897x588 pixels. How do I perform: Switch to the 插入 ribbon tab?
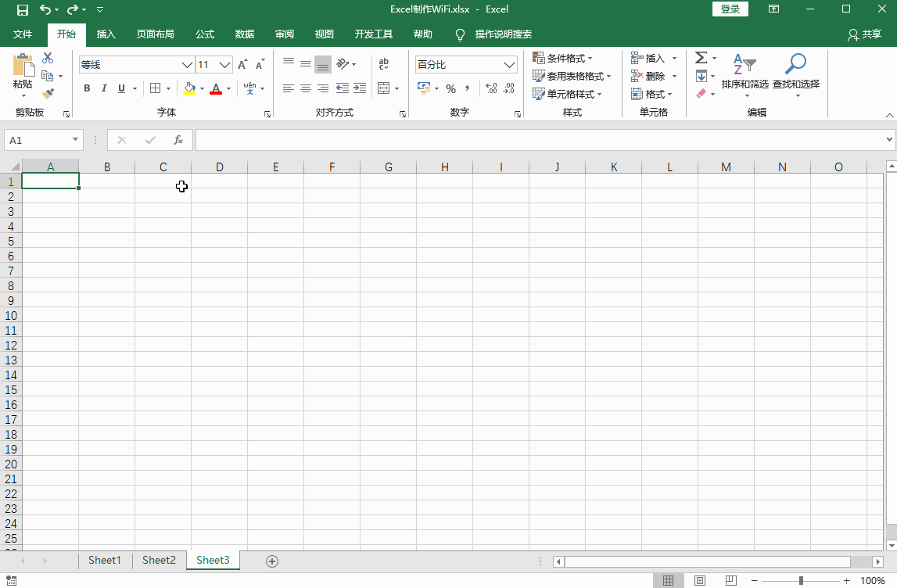pyautogui.click(x=106, y=34)
